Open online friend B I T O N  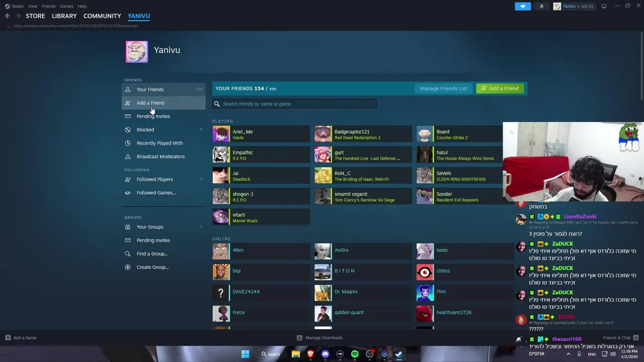pos(363,273)
